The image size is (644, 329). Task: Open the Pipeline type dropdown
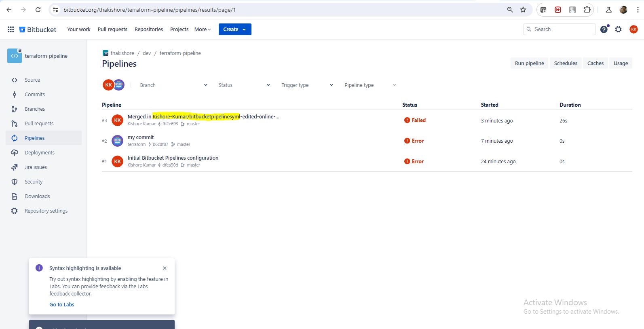tap(370, 85)
